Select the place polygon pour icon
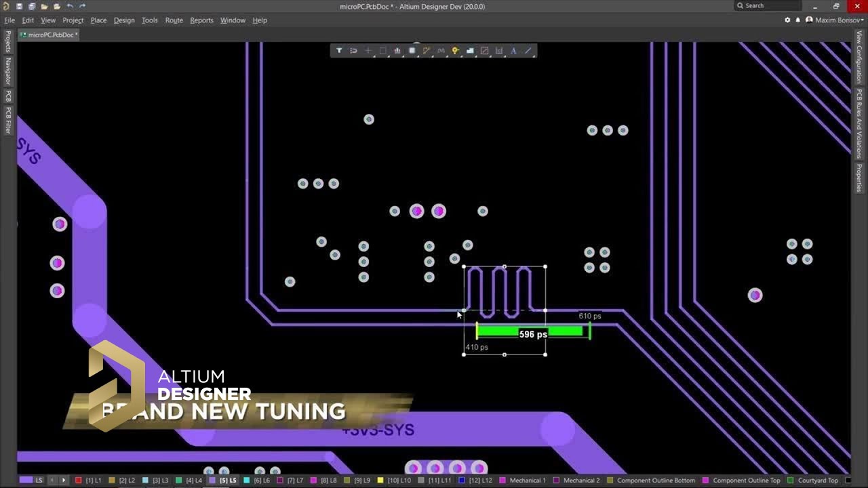868x488 pixels. tap(470, 51)
